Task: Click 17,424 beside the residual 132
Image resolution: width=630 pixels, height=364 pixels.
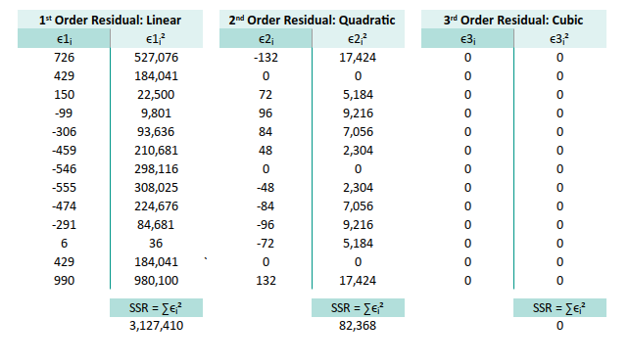Action: pos(358,280)
